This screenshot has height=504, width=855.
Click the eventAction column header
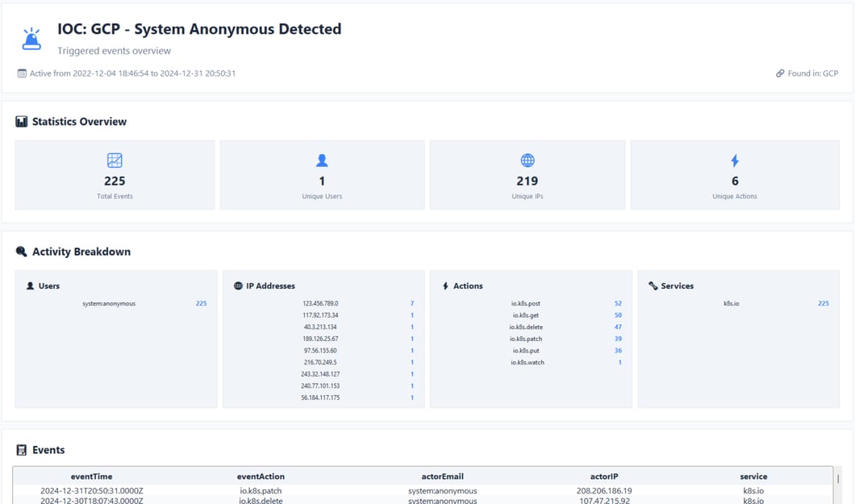261,477
